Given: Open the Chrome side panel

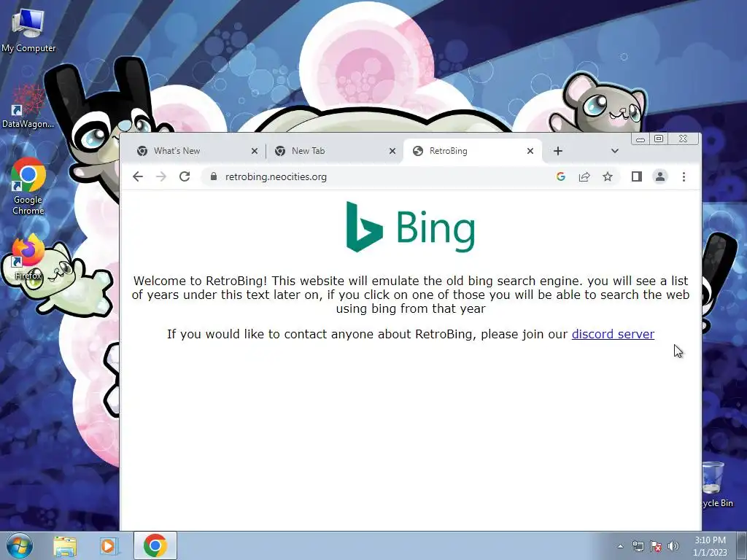Looking at the screenshot, I should pyautogui.click(x=636, y=176).
